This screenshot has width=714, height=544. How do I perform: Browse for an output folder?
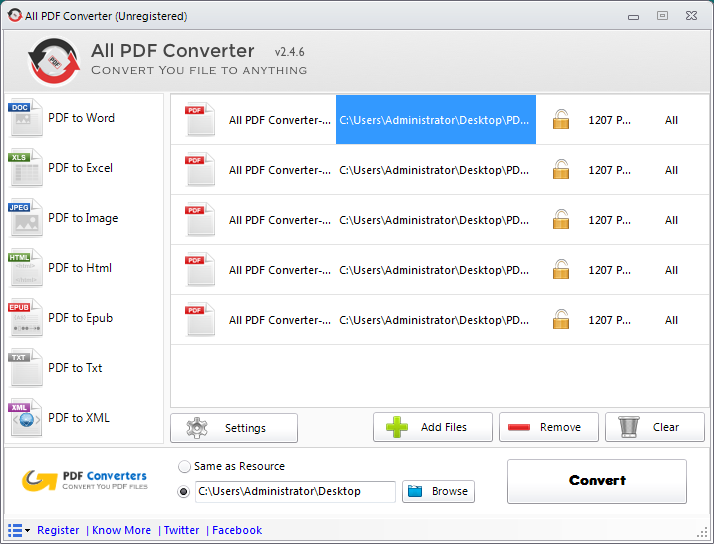click(x=438, y=491)
